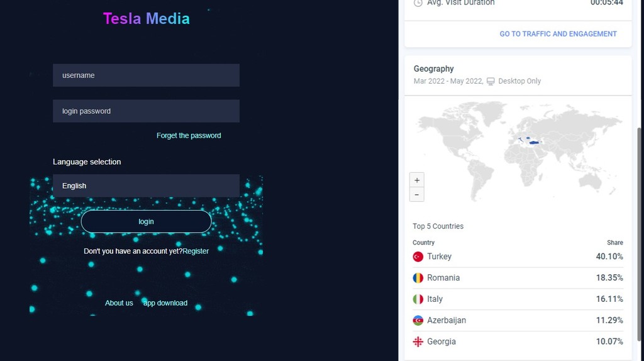
Task: Click the 18.35% share value
Action: 609,278
